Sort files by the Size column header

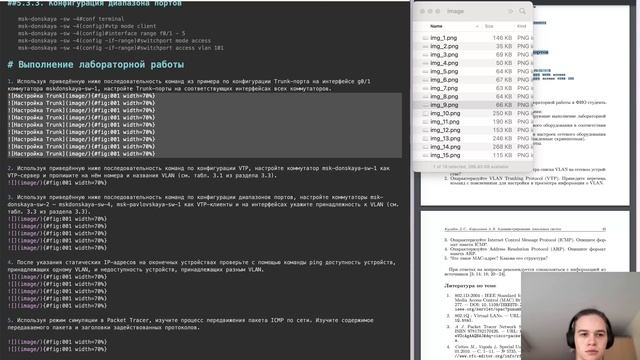[489, 26]
